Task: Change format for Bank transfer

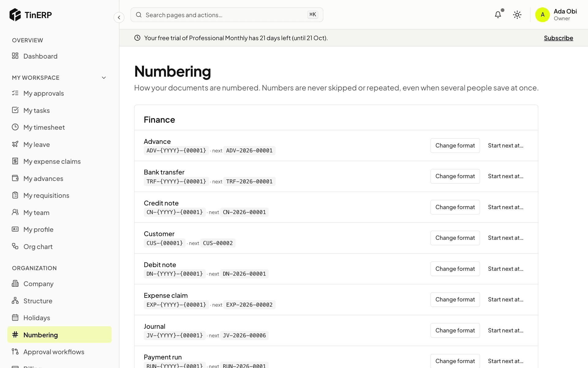Action: coord(455,176)
